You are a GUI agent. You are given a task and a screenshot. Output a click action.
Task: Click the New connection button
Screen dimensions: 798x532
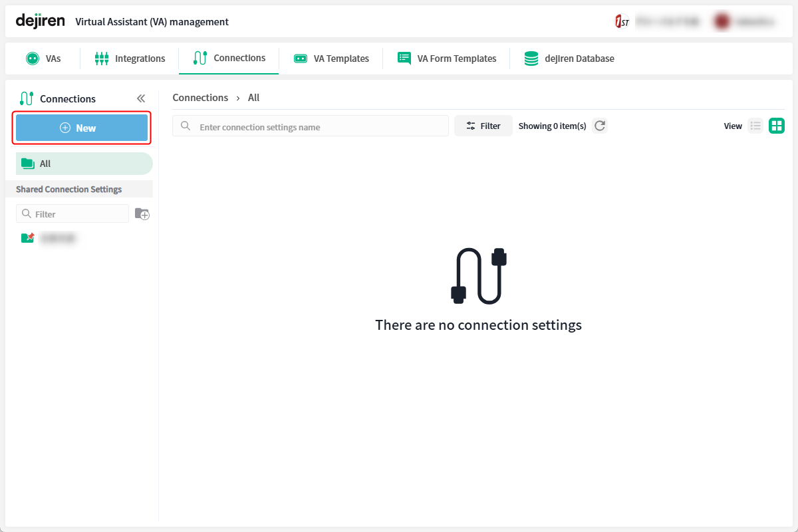coord(82,128)
